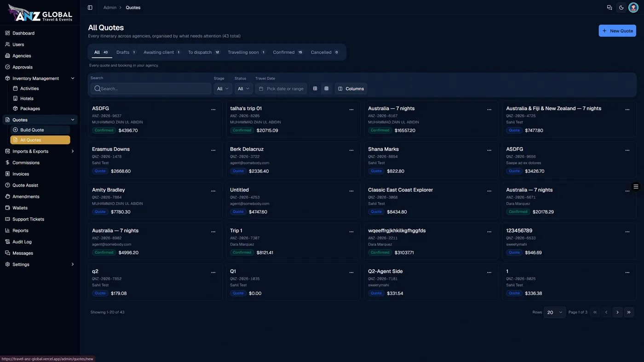Screen dimensions: 644x362
Task: Open more options for Classic East Coast Explorer
Action: (489, 191)
